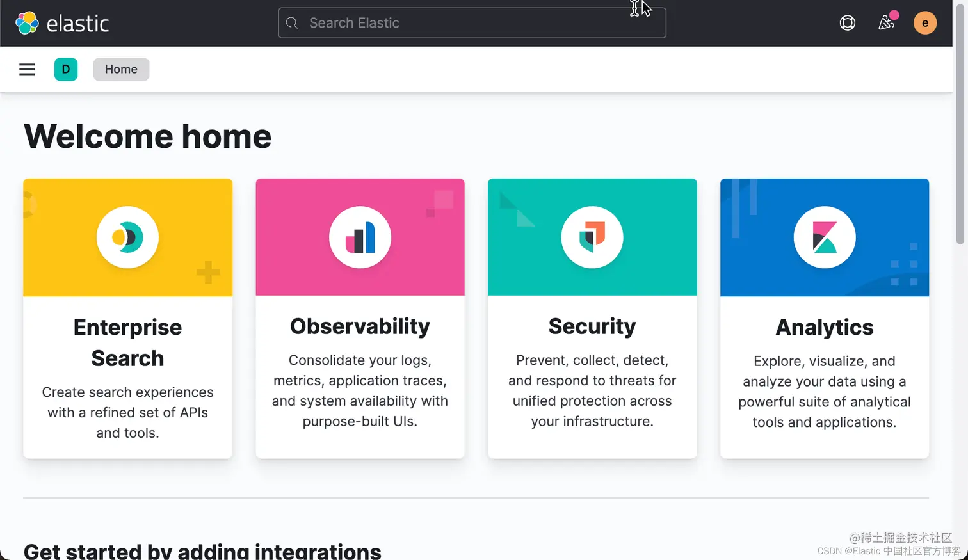Open the Enterprise Search card title

[127, 342]
